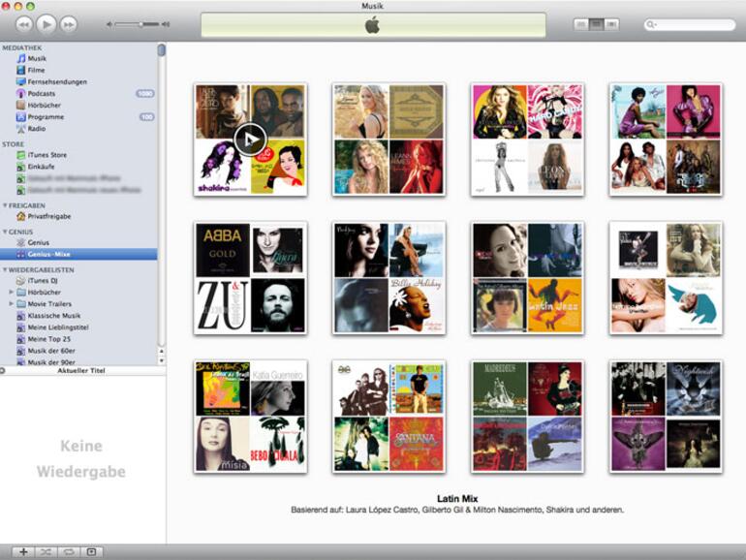Open the iTunes DJ playlist
Viewport: 746px width, 560px height.
pos(45,280)
